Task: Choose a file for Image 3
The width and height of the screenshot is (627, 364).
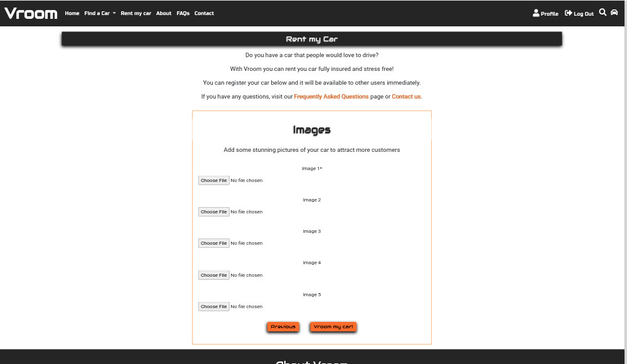Action: [x=213, y=243]
